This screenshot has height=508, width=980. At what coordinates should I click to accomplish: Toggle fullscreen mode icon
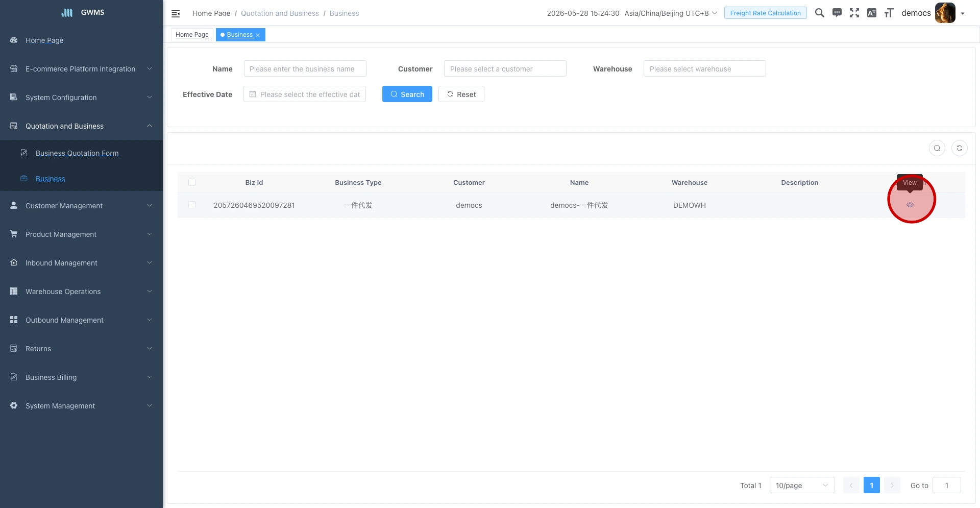coord(854,13)
